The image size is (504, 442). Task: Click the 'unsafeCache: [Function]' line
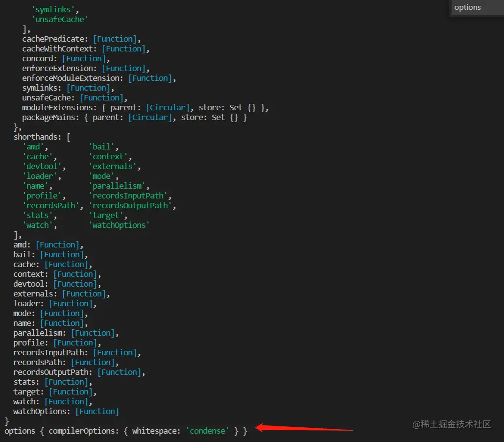point(74,98)
